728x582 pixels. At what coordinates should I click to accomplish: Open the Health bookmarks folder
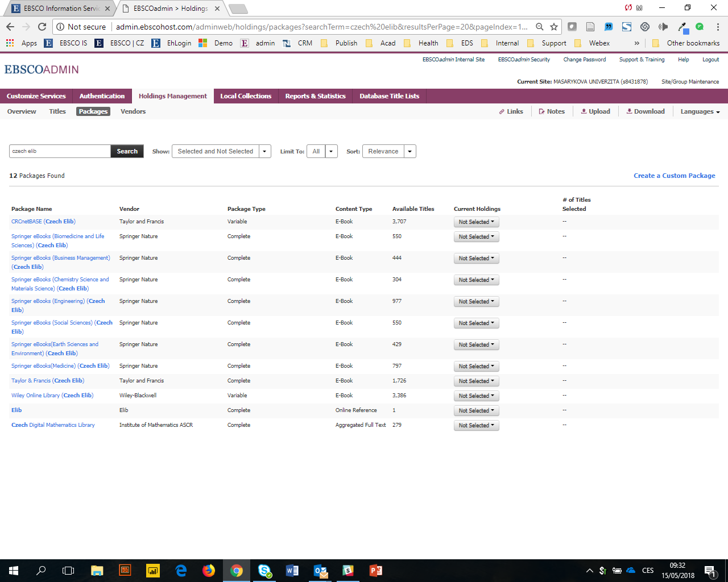[x=421, y=43]
